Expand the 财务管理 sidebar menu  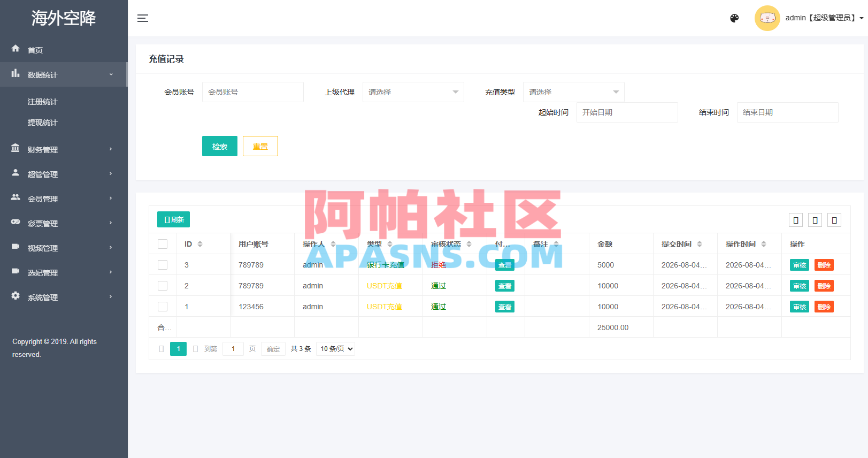(x=64, y=149)
